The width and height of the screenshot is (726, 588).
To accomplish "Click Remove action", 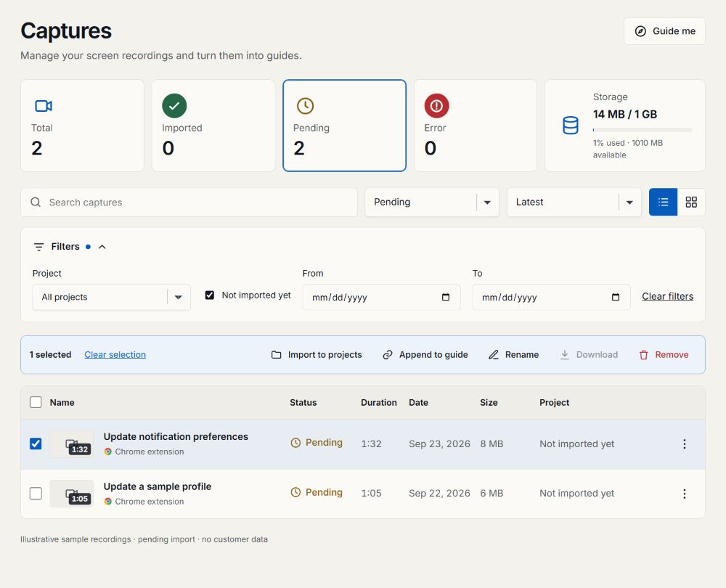I will click(x=664, y=355).
